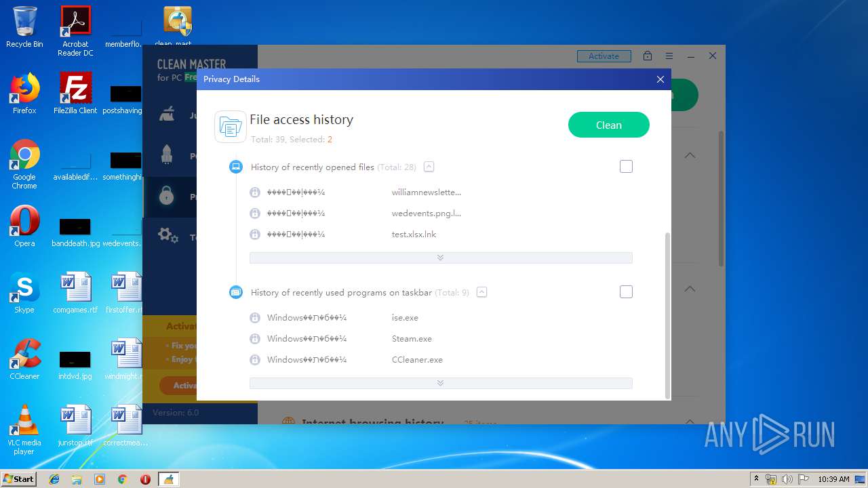The image size is (868, 488).
Task: Click the File access history folder icon
Action: [x=231, y=127]
